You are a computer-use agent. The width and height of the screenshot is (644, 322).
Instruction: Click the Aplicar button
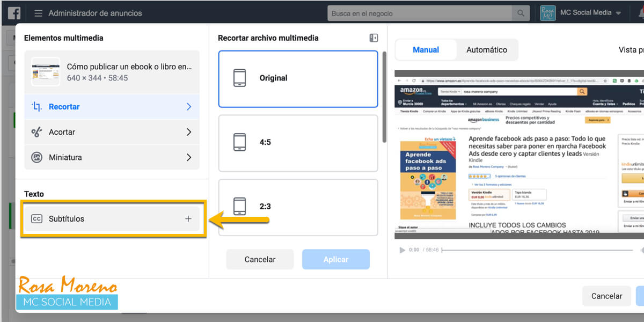336,259
